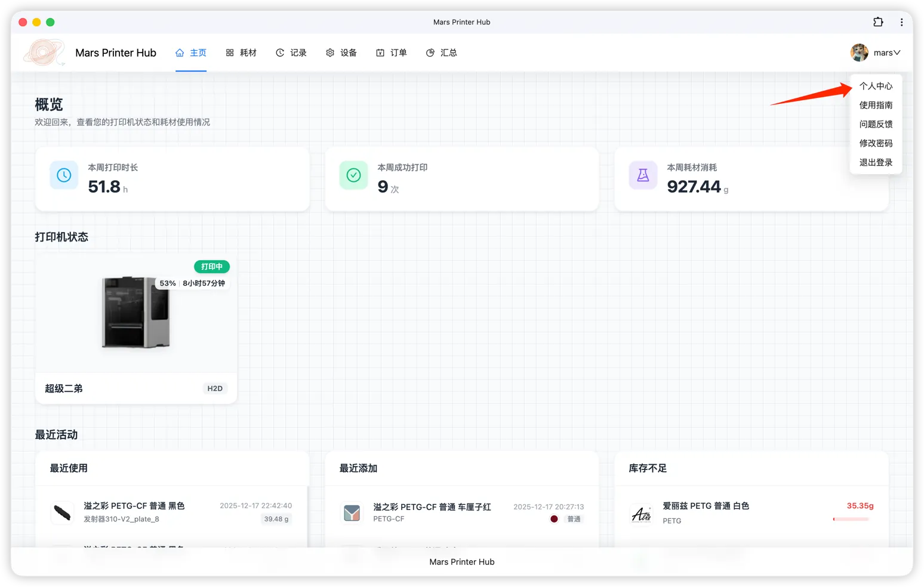Click the Mars Printer Hub planet logo

[x=44, y=52]
